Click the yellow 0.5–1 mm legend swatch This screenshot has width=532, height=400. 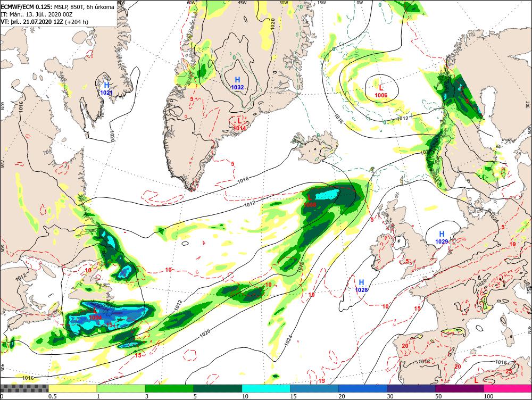[x=72, y=388]
